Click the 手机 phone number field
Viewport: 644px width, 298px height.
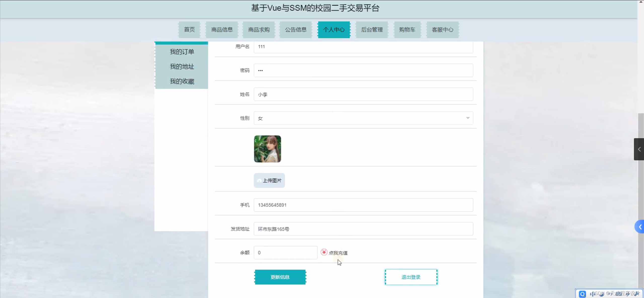[x=363, y=205]
